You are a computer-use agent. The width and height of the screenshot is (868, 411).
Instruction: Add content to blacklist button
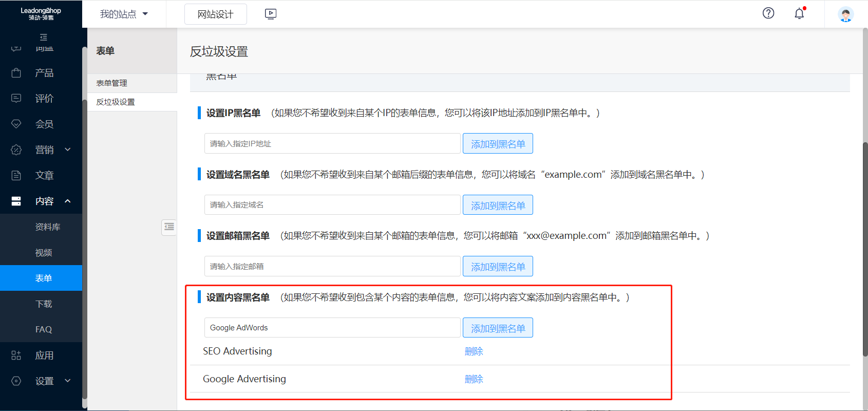tap(498, 328)
